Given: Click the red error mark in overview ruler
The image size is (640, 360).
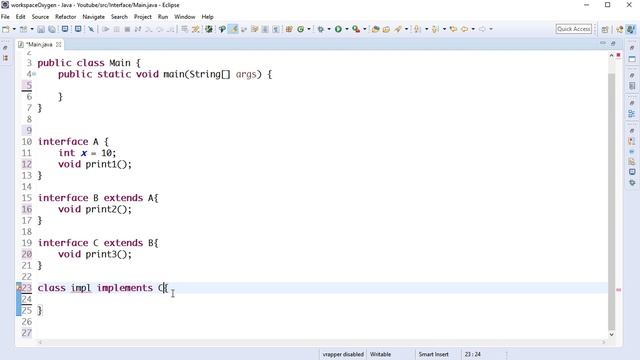Looking at the screenshot, I should 618,289.
